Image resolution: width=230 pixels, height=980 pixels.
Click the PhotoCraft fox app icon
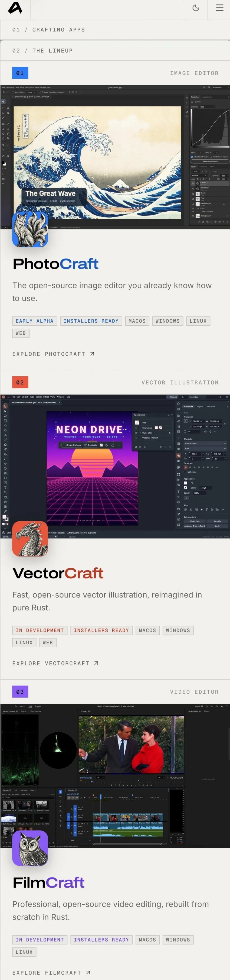(x=30, y=229)
